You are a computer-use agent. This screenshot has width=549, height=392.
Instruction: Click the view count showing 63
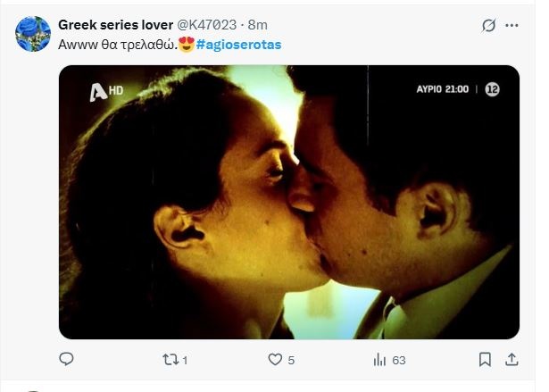coord(398,360)
